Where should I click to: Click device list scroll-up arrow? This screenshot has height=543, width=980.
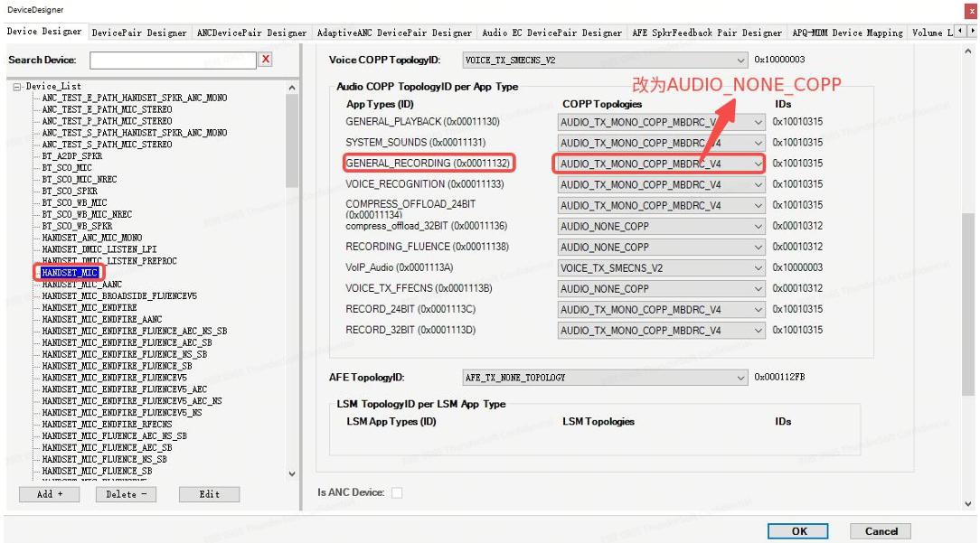coord(292,89)
